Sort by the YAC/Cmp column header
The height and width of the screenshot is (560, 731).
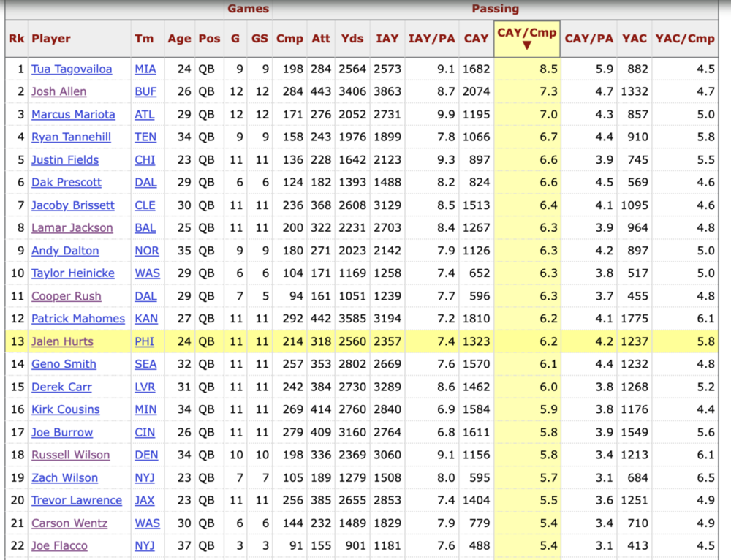point(685,39)
